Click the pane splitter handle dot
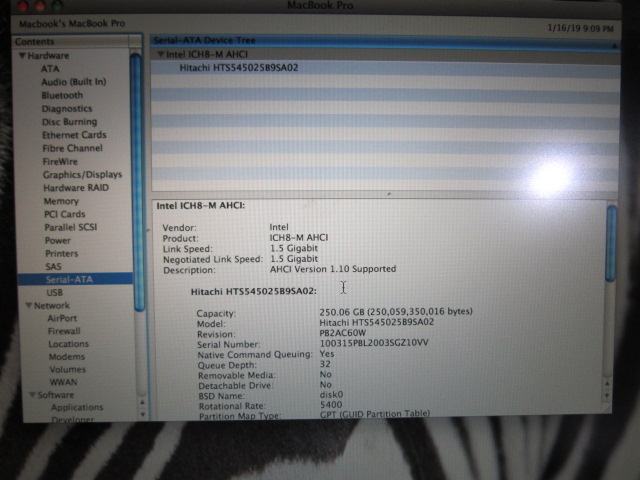640x480 pixels. pos(389,194)
